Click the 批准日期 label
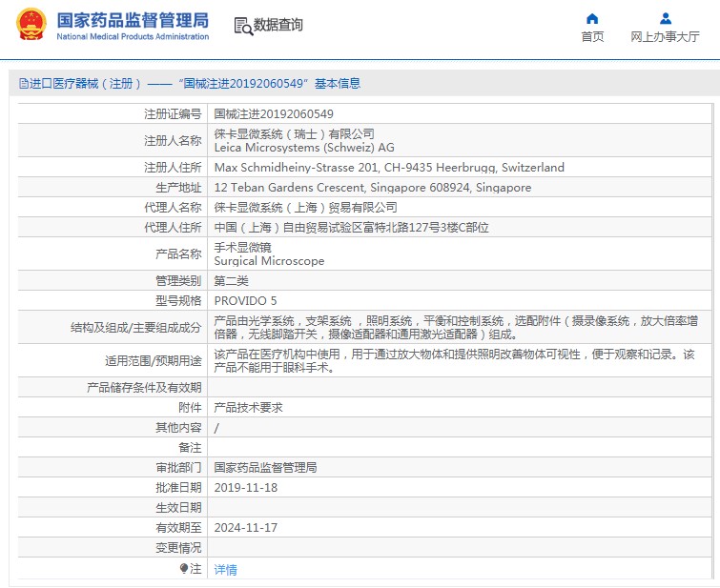This screenshot has height=588, width=720. (x=178, y=488)
